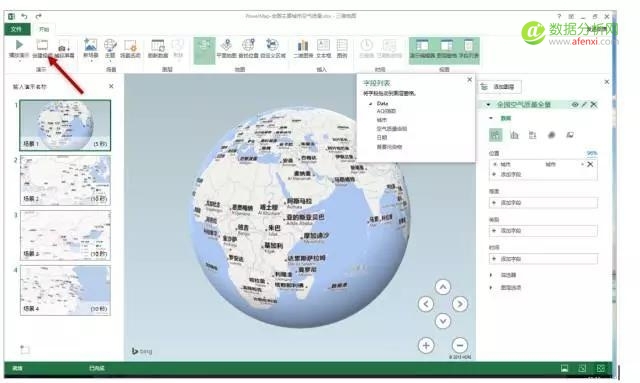This screenshot has height=383, width=640.
Task: Select Bubble chart type
Action: 533,135
